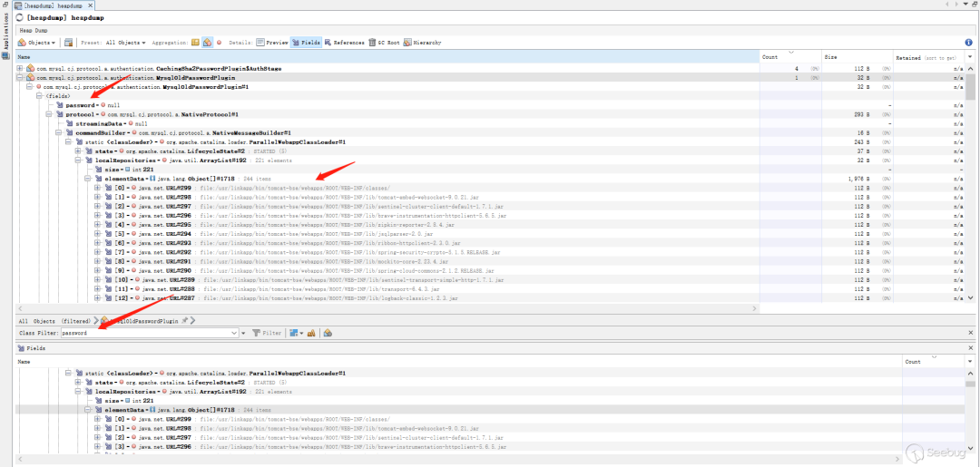Switch to the heapdump tab
The image size is (980, 467).
[53, 5]
